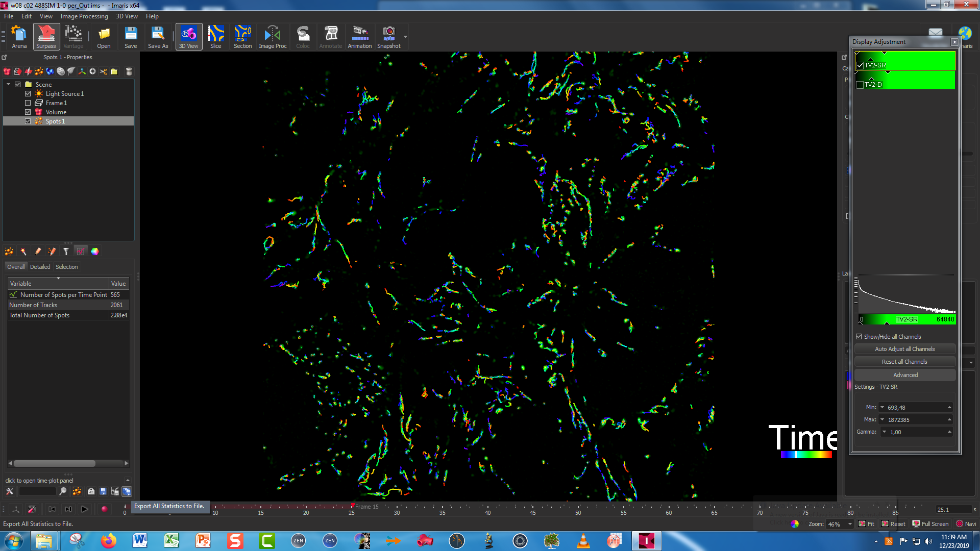Click the Slice view icon
This screenshot has width=980, height=551.
[216, 37]
